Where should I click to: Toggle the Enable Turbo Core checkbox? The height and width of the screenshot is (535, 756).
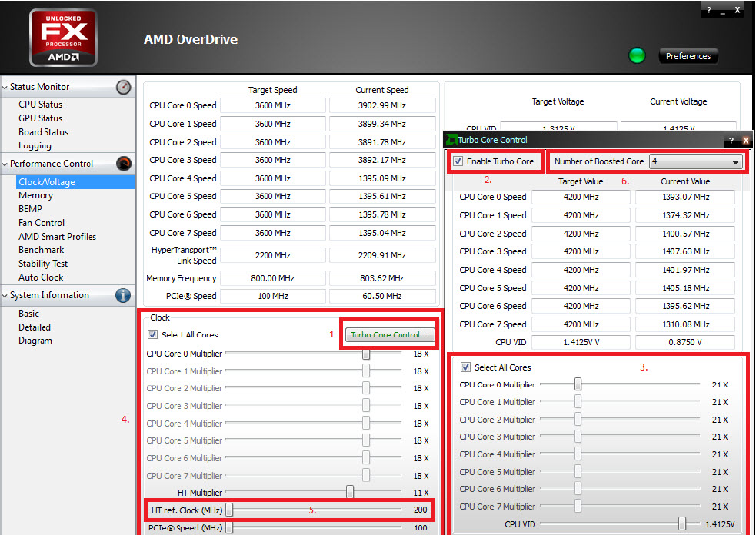458,161
